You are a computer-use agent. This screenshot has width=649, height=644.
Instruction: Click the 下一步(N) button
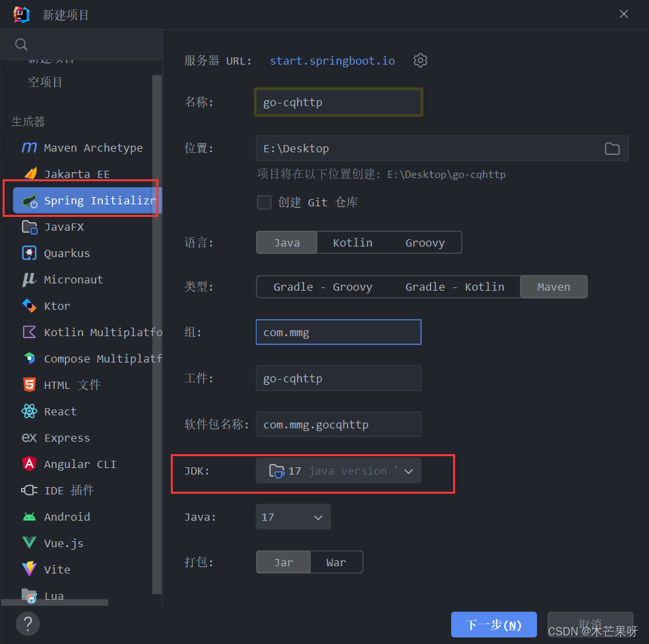pos(494,625)
